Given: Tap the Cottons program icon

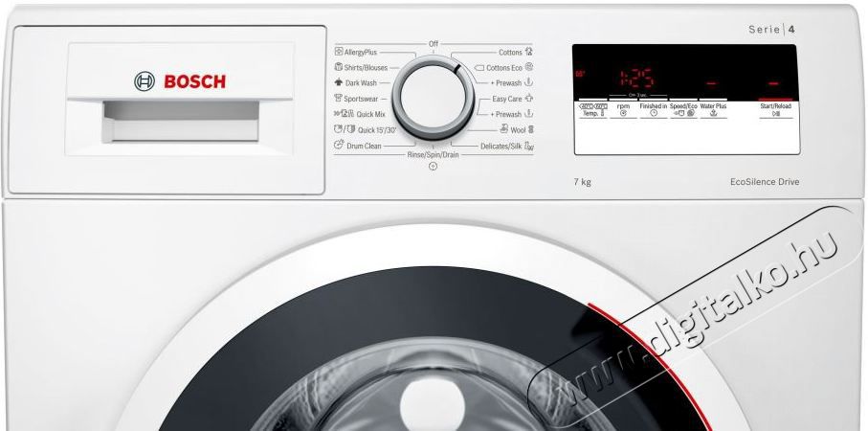Looking at the screenshot, I should point(528,52).
